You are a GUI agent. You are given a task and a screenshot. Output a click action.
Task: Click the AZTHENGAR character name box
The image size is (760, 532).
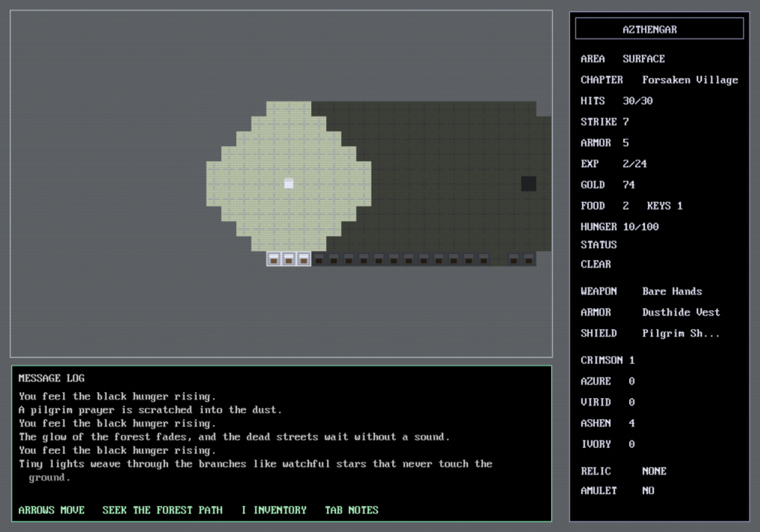[659, 29]
